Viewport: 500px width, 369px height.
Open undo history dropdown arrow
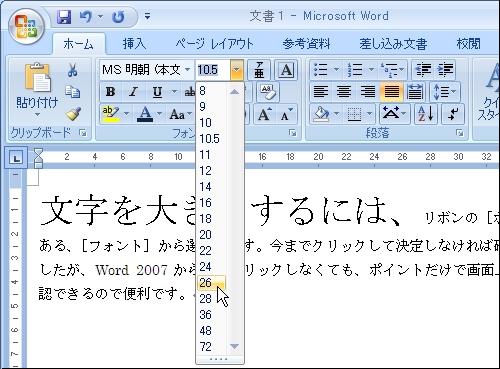(100, 16)
